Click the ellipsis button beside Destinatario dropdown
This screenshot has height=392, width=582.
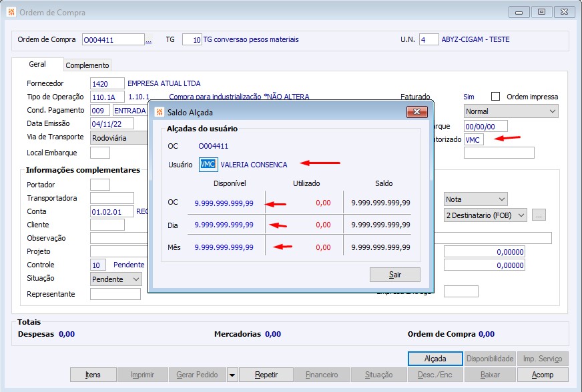click(539, 215)
